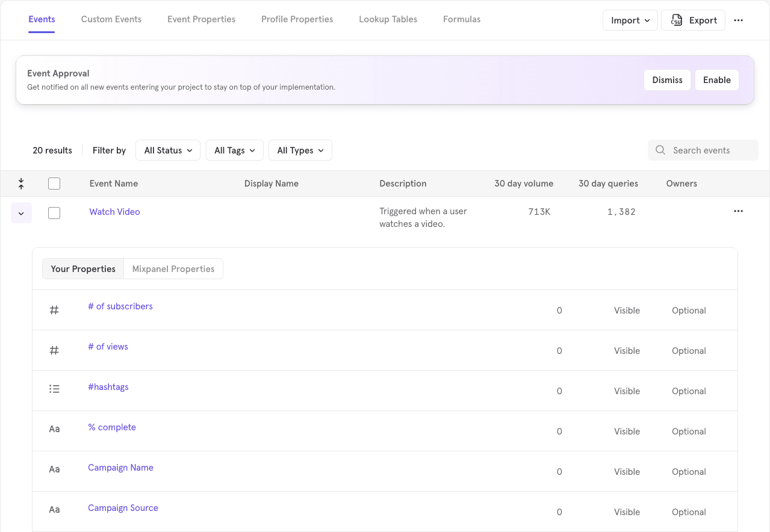This screenshot has height=532, width=770.
Task: Click the text type icon beside % complete
Action: [54, 429]
